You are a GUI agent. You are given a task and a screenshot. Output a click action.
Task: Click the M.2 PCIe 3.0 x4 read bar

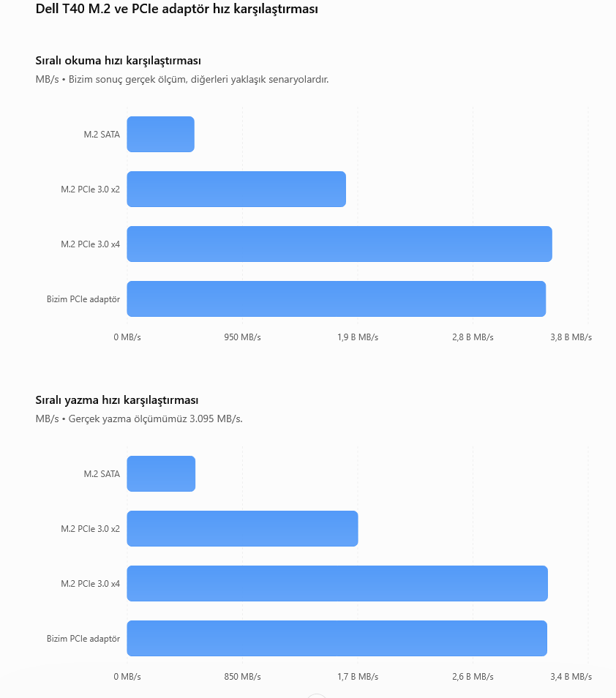339,244
